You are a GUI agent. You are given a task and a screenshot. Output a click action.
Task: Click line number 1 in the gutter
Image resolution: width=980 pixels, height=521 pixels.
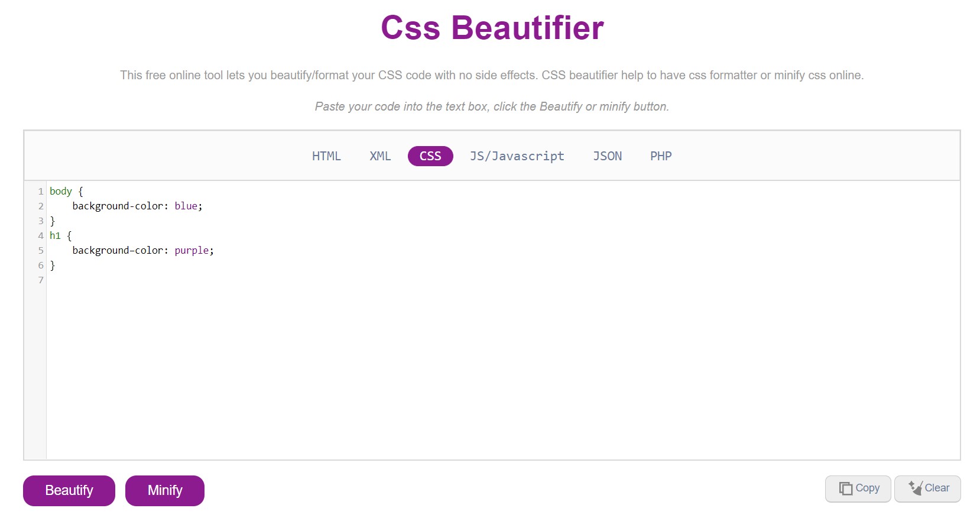click(x=41, y=192)
